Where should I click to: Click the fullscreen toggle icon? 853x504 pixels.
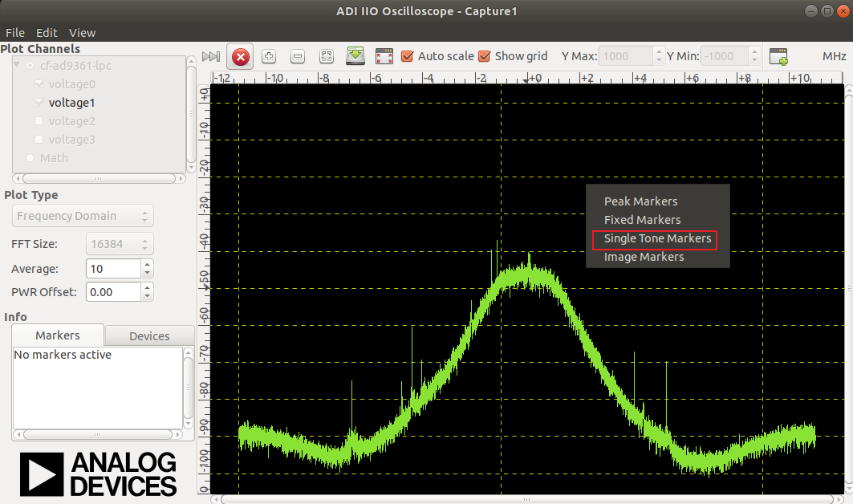tap(384, 56)
